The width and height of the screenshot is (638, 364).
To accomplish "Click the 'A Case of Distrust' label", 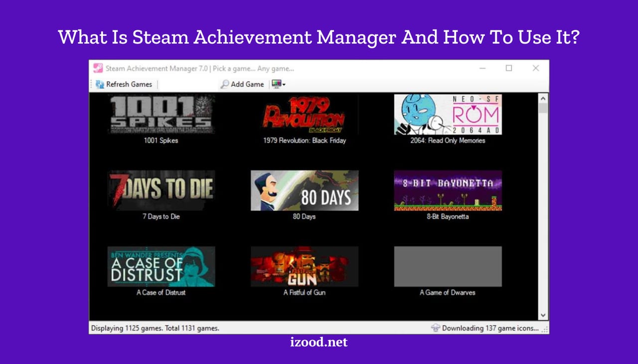I will point(161,292).
